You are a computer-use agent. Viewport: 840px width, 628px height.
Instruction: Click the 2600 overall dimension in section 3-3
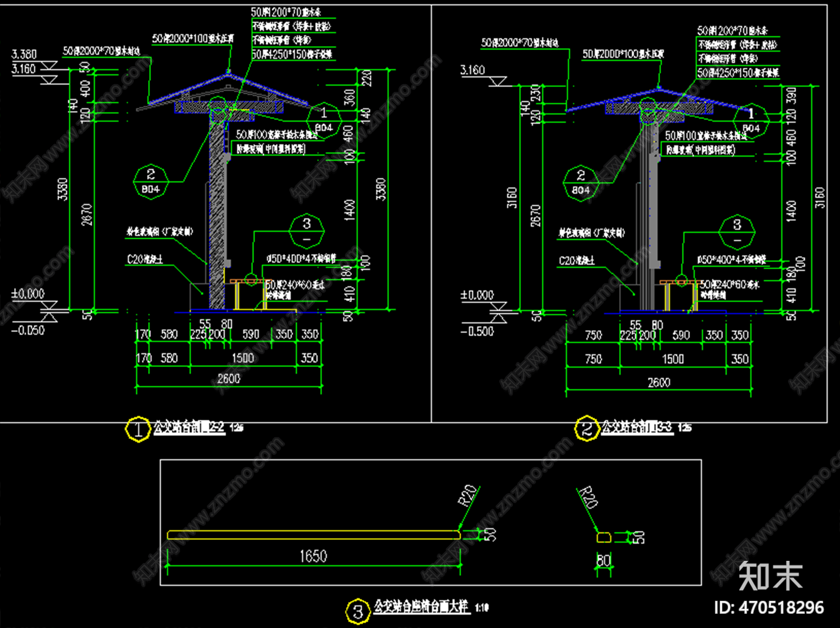click(659, 382)
